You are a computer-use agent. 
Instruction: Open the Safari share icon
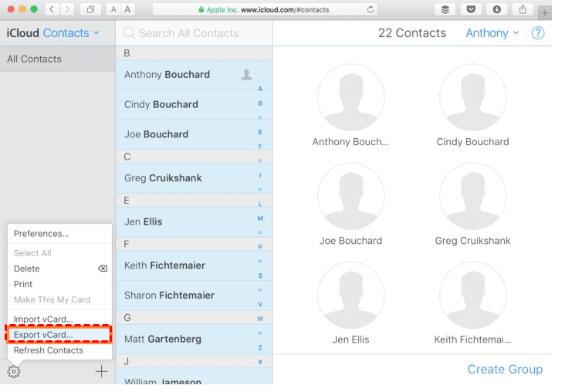coord(523,9)
